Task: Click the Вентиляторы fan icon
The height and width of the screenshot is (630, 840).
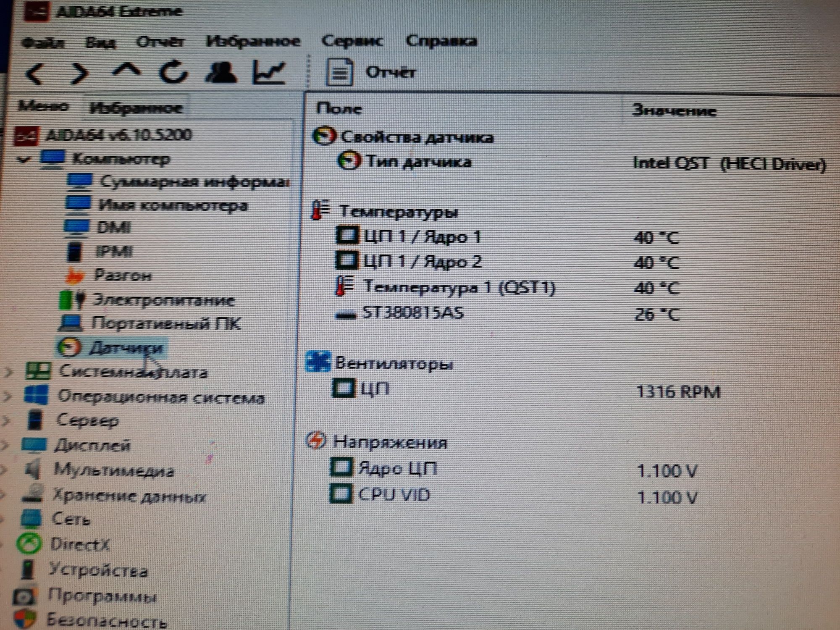Action: click(x=318, y=362)
